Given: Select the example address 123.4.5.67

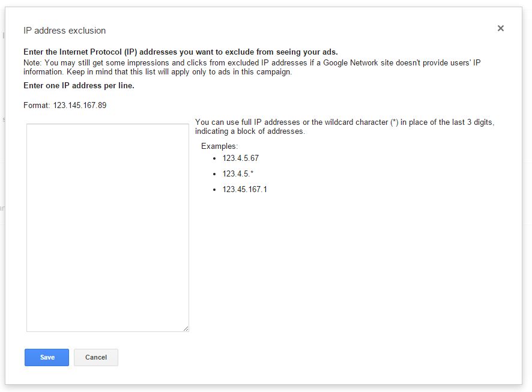Looking at the screenshot, I should 241,158.
